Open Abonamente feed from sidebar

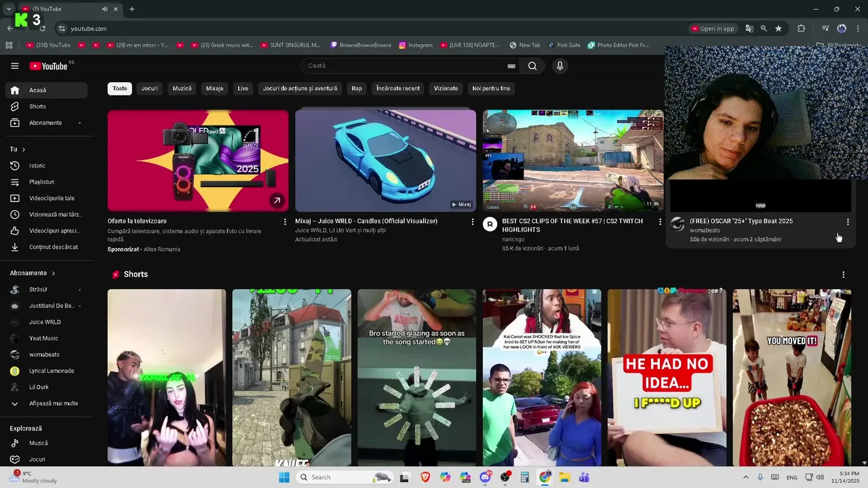(x=46, y=123)
